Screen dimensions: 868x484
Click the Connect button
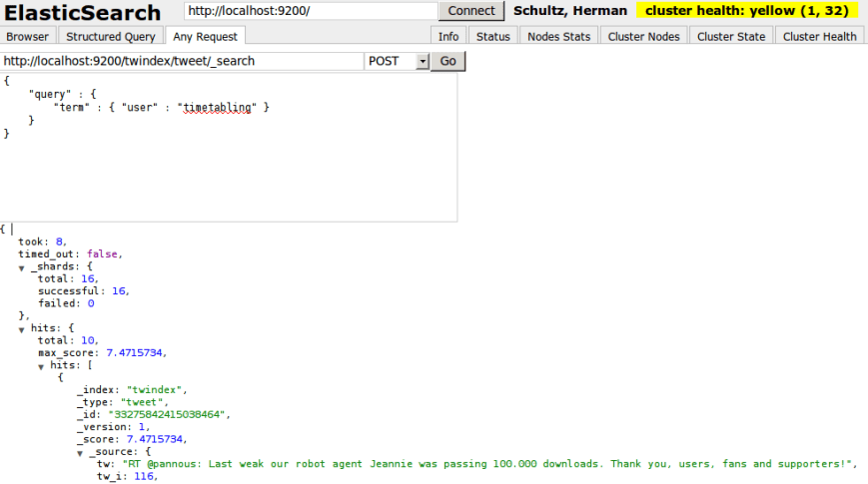click(x=471, y=11)
